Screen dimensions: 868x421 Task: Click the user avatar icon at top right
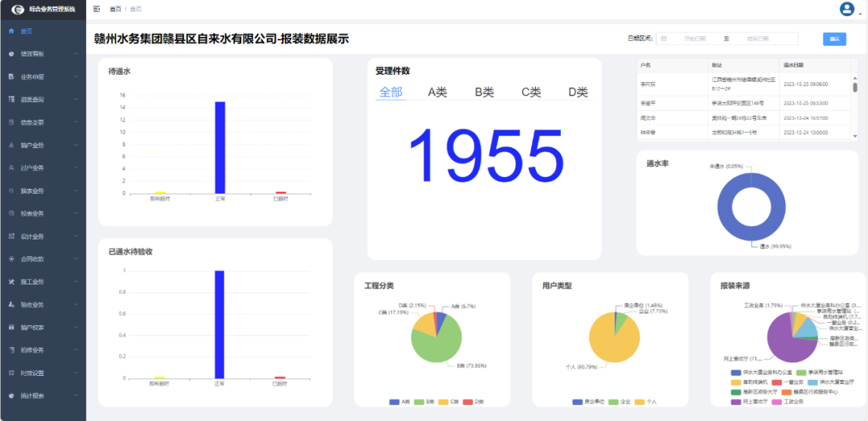847,9
